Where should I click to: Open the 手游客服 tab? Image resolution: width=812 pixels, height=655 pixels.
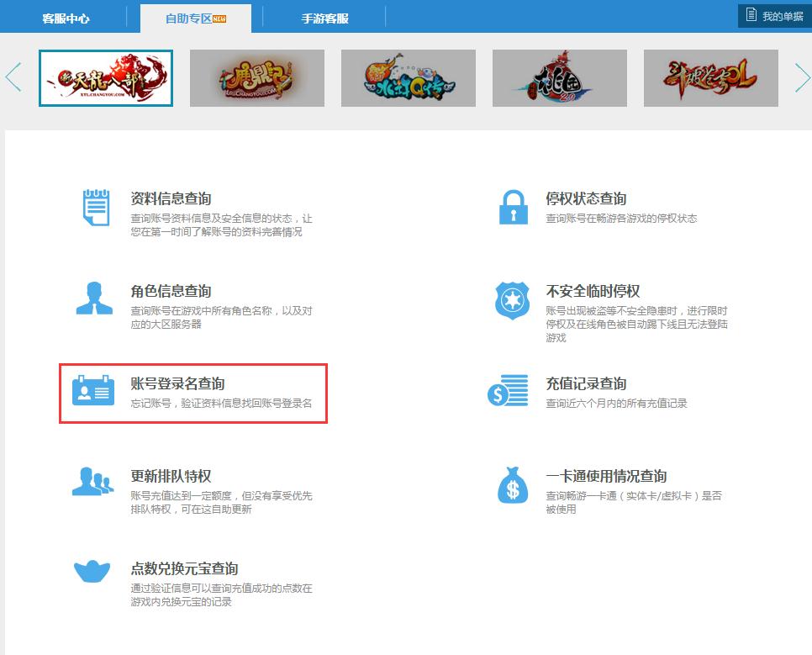[324, 16]
